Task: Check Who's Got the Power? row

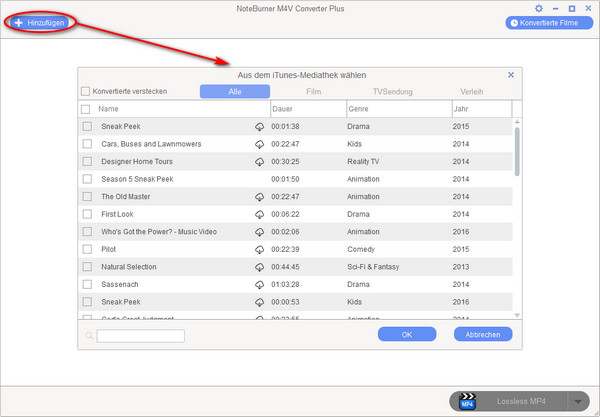Action: [87, 232]
